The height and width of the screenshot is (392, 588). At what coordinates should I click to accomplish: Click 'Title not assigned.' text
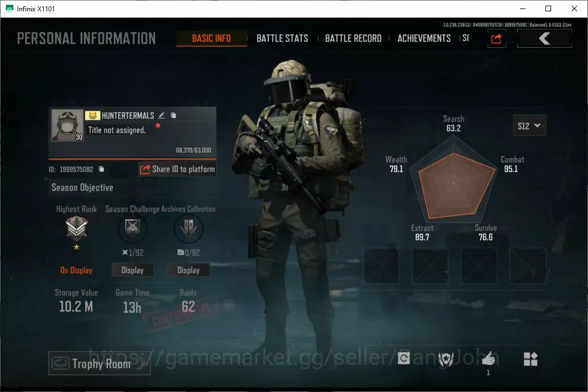(116, 130)
